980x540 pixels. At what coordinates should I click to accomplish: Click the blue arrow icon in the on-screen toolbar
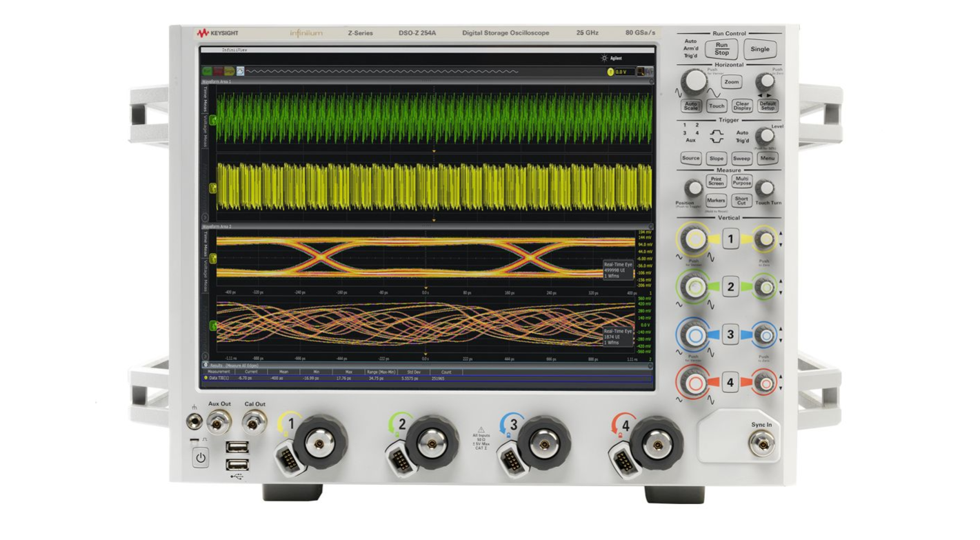240,71
